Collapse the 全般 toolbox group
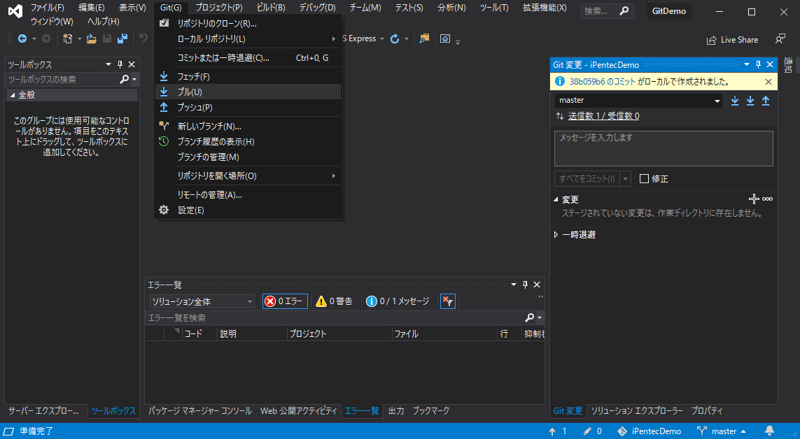 point(12,95)
